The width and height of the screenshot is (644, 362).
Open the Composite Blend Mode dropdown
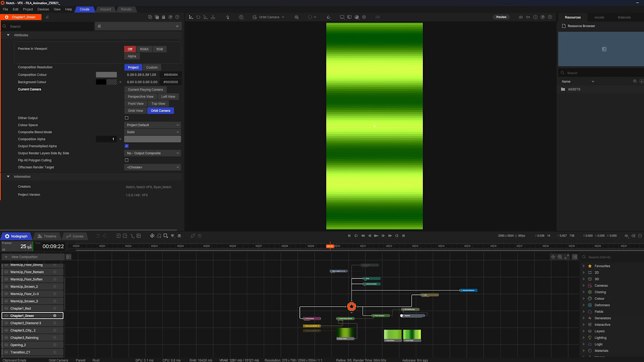coord(152,132)
